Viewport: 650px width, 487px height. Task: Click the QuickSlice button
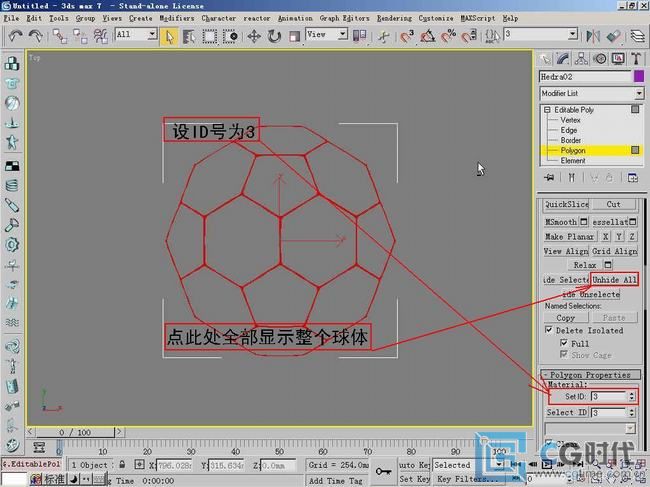567,204
